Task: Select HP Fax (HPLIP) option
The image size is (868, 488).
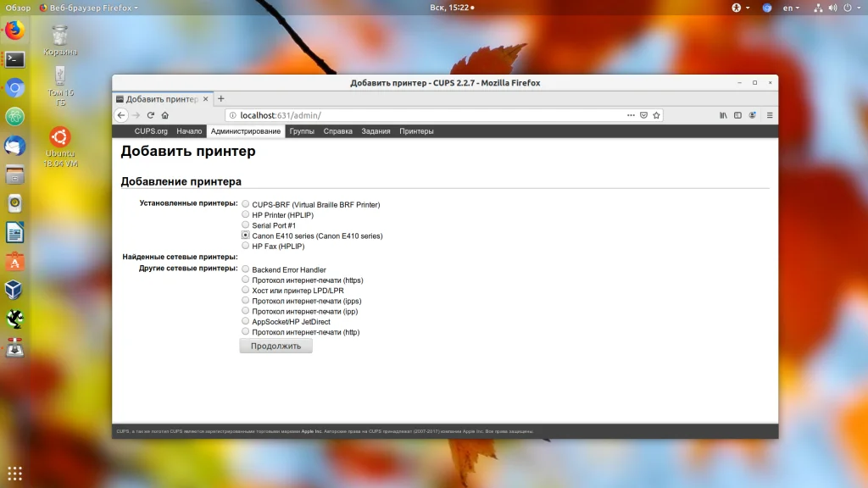Action: 245,246
